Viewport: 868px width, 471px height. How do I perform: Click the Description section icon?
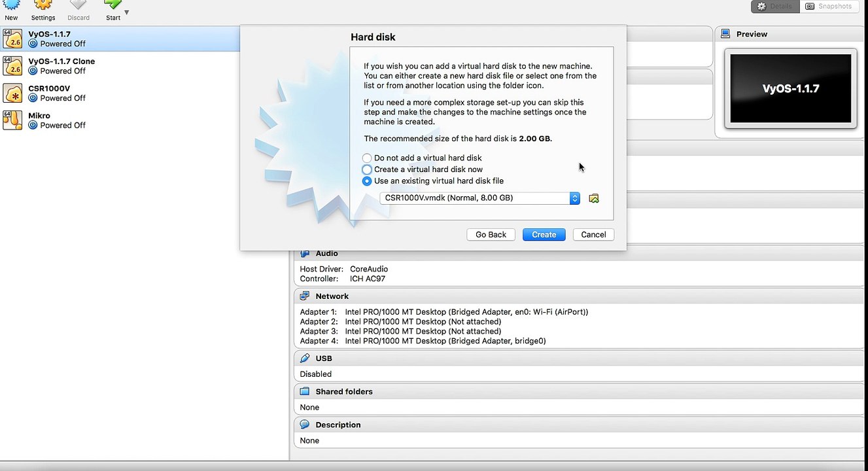305,425
